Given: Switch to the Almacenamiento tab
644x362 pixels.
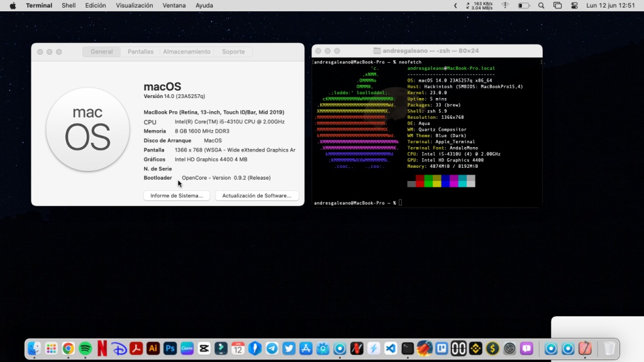Looking at the screenshot, I should pyautogui.click(x=187, y=52).
